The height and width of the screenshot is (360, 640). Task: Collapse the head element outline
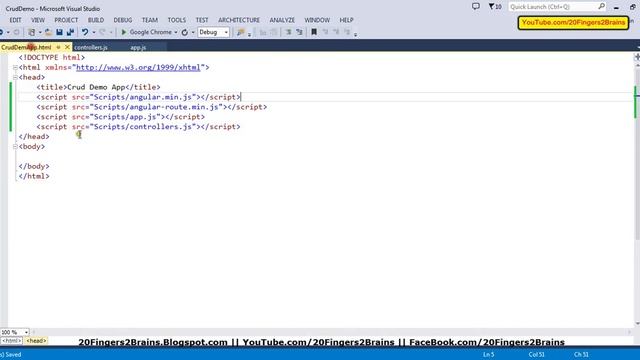pyautogui.click(x=15, y=77)
